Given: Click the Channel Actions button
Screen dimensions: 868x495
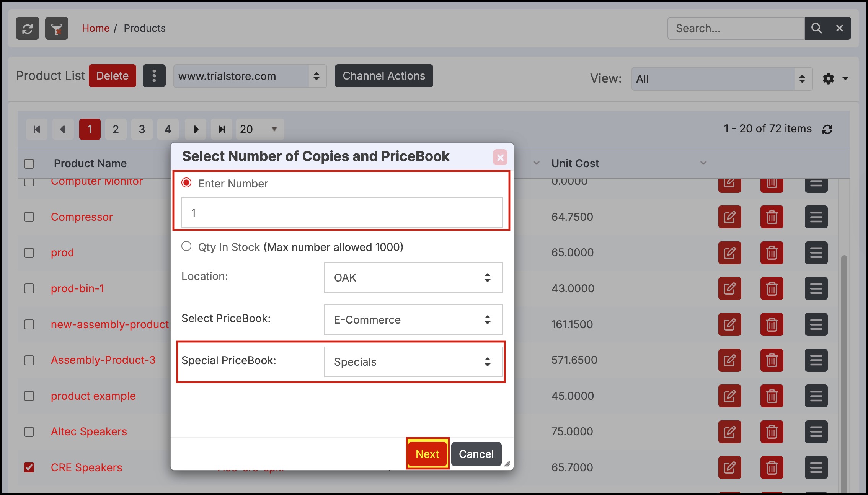Looking at the screenshot, I should pos(383,76).
